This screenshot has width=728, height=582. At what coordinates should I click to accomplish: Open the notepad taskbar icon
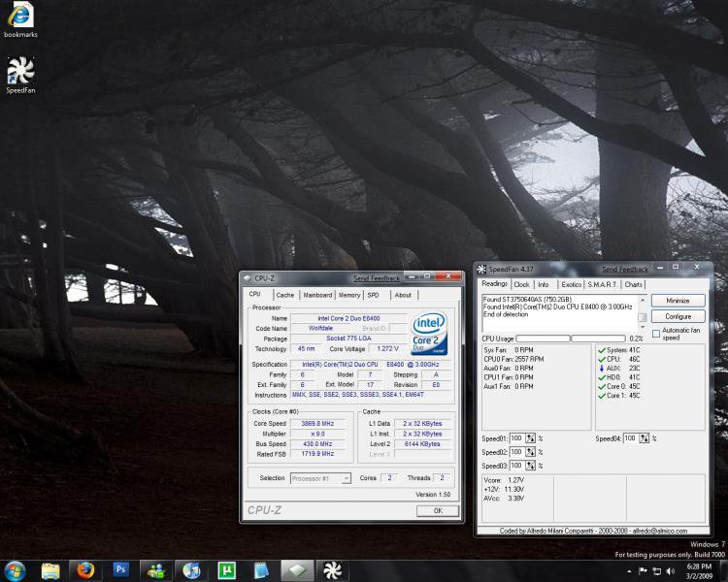pos(261,570)
